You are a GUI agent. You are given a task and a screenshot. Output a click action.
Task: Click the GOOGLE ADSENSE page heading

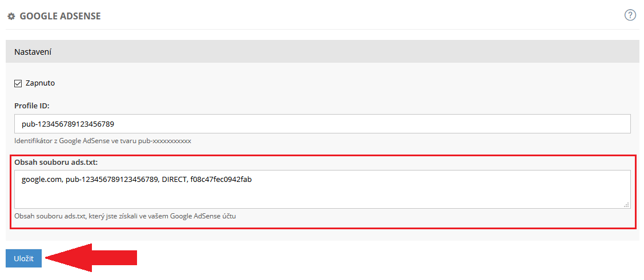tap(60, 17)
